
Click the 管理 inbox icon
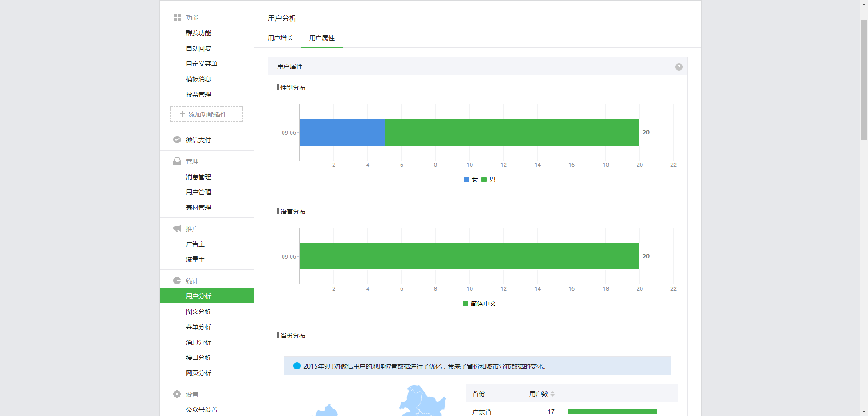177,161
